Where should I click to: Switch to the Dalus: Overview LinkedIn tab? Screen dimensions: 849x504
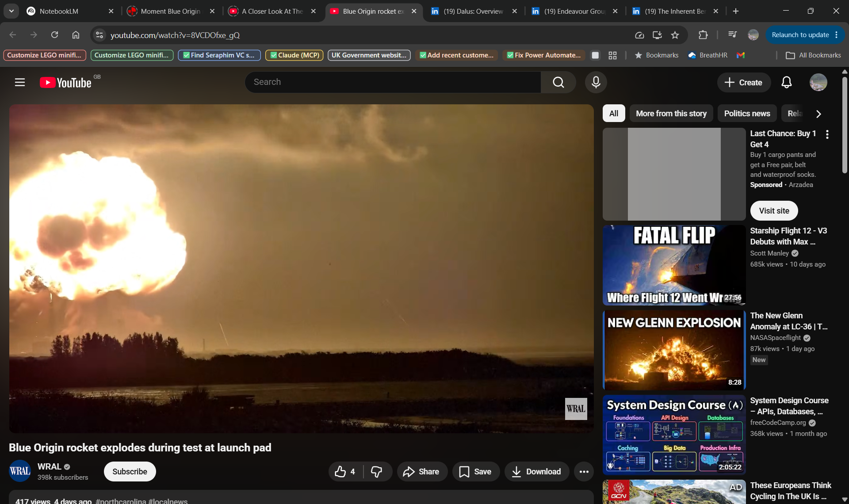coord(473,11)
